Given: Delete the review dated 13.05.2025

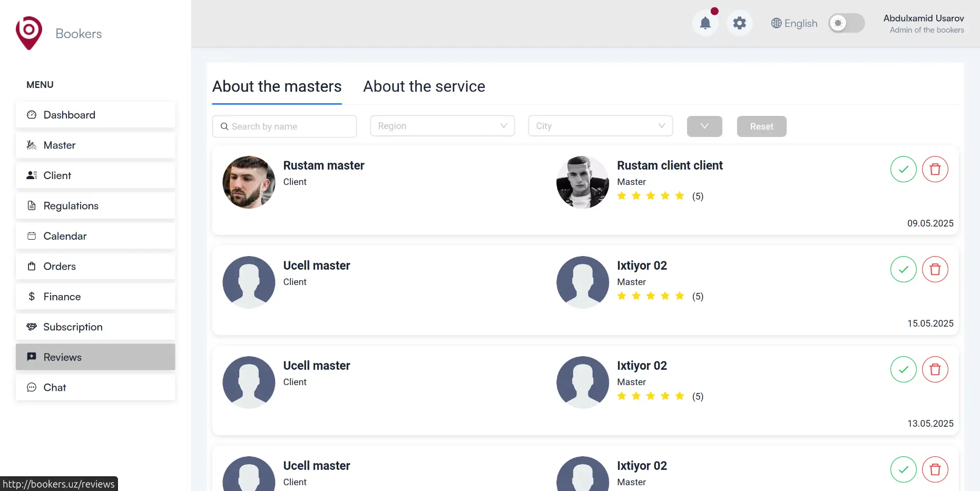Looking at the screenshot, I should pos(935,369).
